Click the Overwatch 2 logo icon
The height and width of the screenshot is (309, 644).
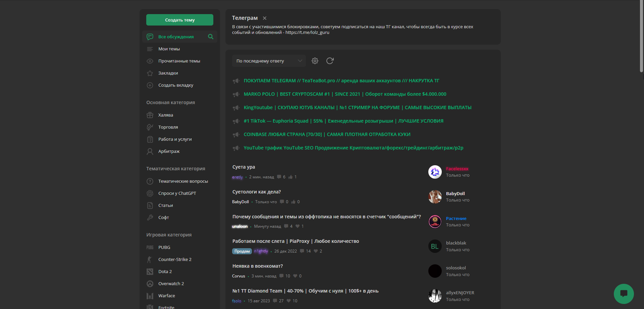click(150, 284)
